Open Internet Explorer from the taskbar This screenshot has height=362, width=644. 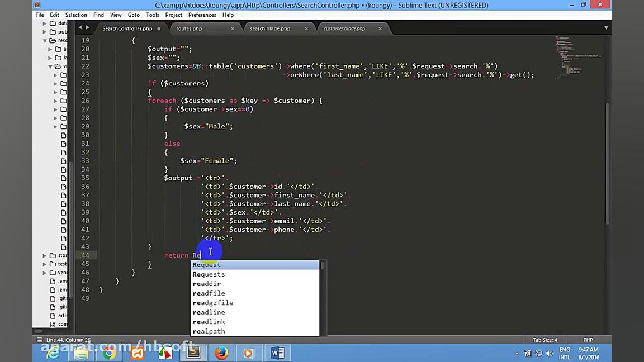click(53, 353)
